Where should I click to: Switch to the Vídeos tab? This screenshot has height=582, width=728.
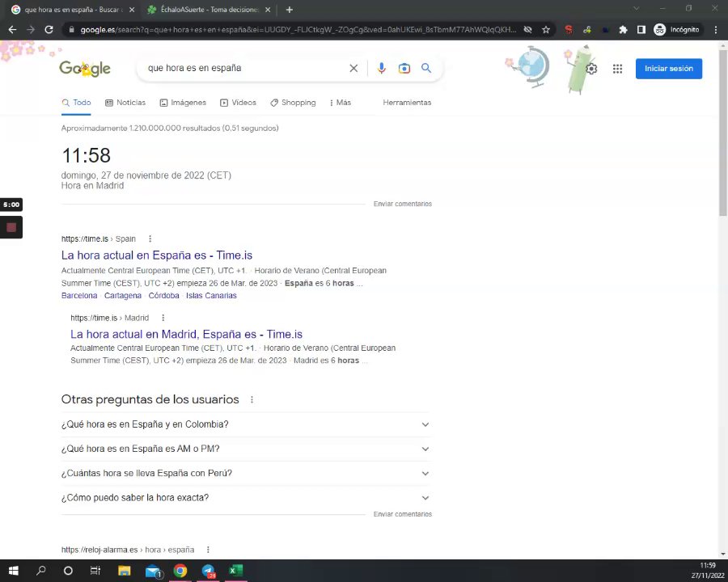tap(238, 103)
